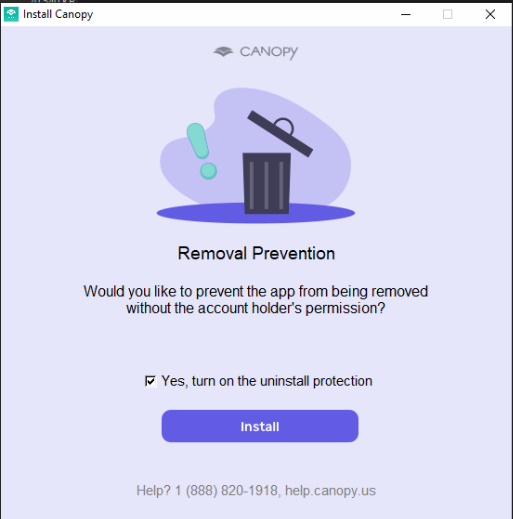Click the purple oval shadow under the trash can
The image size is (513, 519).
coord(256,213)
